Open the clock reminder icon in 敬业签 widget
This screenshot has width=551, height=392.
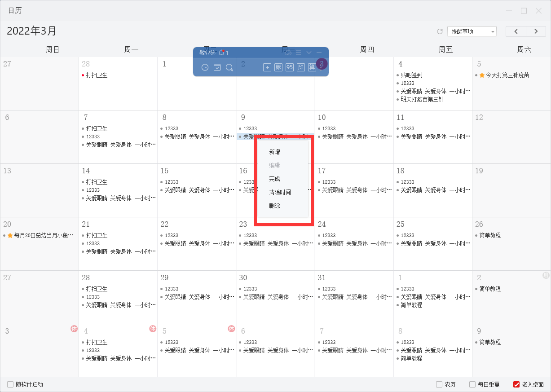pyautogui.click(x=205, y=67)
